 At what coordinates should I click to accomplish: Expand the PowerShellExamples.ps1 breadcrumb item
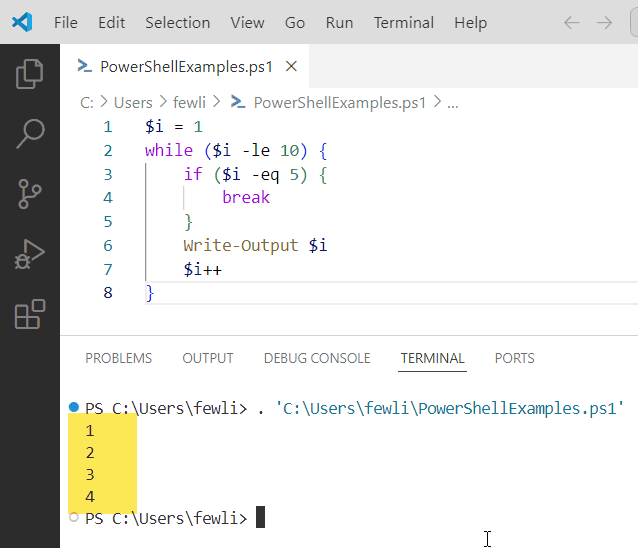click(x=340, y=102)
